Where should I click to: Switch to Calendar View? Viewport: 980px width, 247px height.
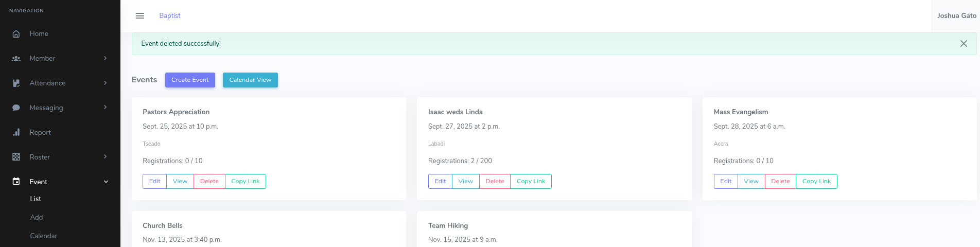[x=250, y=80]
